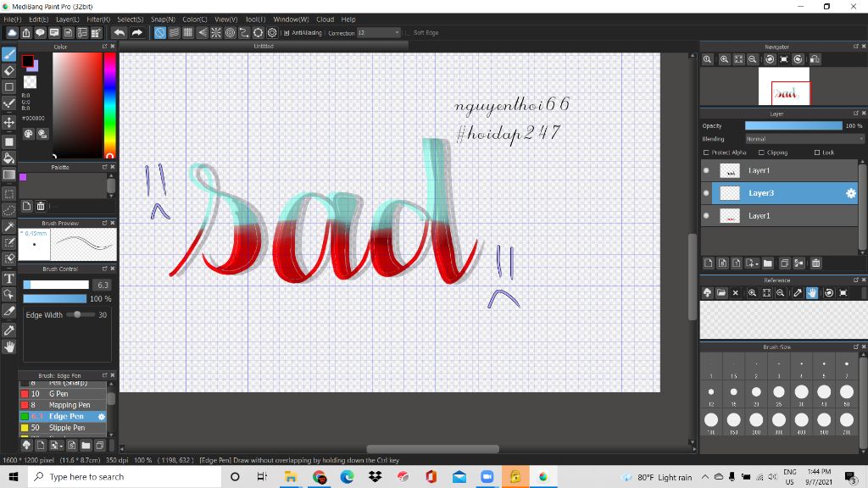Choose brush size 25 preset
The image size is (868, 488).
click(779, 394)
